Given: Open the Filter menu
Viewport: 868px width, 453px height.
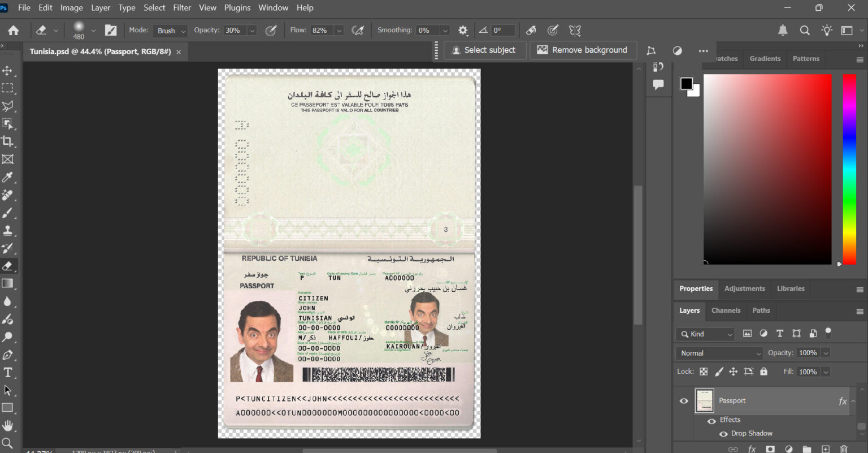Looking at the screenshot, I should tap(182, 8).
